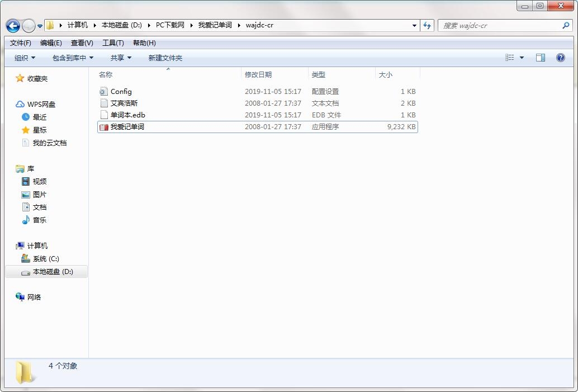Select the 艾宾浩斯 text document icon
Viewport: 578px width, 392px height.
pyautogui.click(x=104, y=103)
